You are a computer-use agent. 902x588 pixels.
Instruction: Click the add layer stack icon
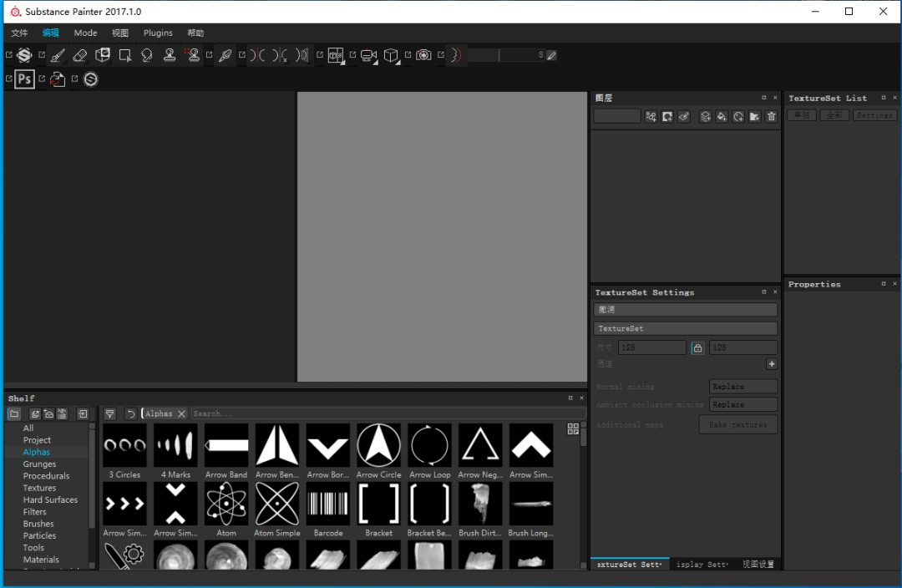[705, 117]
